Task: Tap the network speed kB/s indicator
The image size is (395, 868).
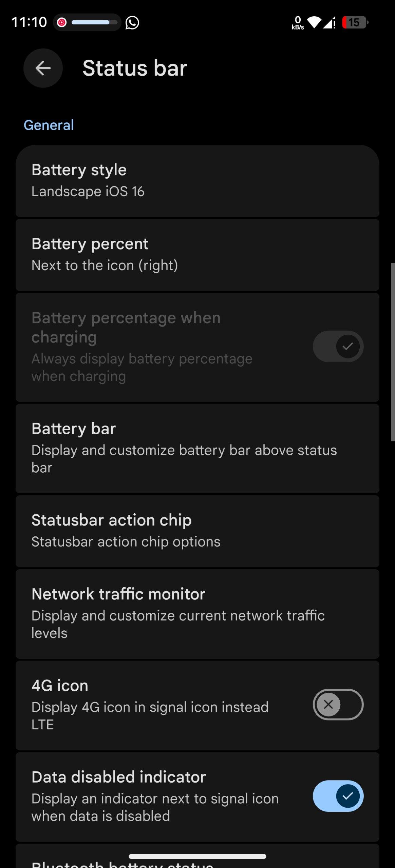Action: point(298,23)
